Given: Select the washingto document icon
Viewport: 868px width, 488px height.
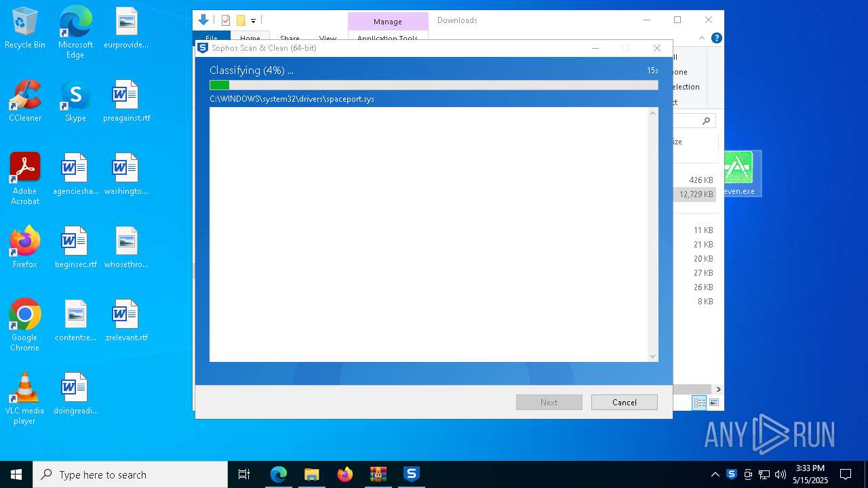Looking at the screenshot, I should (126, 174).
